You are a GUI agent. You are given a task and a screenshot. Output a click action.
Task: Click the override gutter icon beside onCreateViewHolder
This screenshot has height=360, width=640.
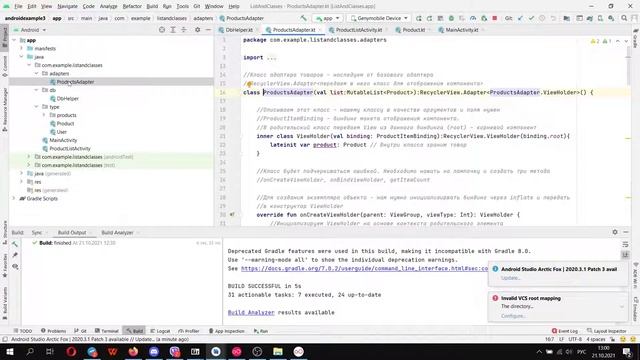(232, 214)
